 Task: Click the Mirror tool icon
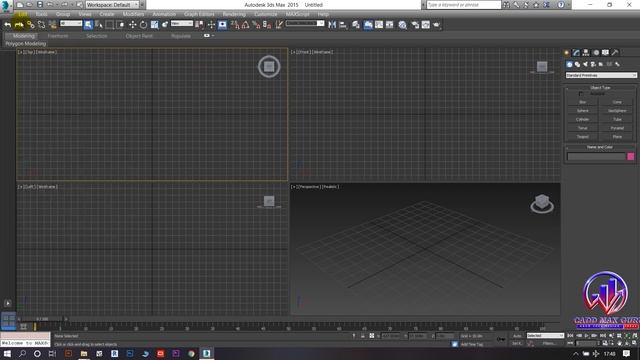point(332,25)
